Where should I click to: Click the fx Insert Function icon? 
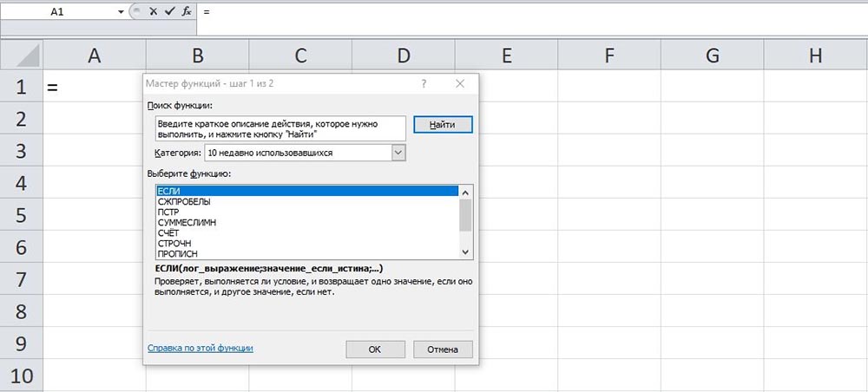click(187, 12)
